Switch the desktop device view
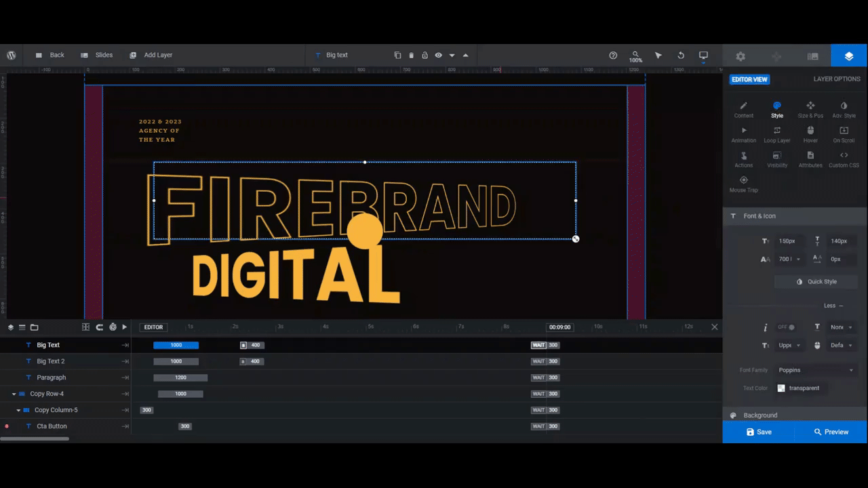868x488 pixels. click(x=703, y=55)
